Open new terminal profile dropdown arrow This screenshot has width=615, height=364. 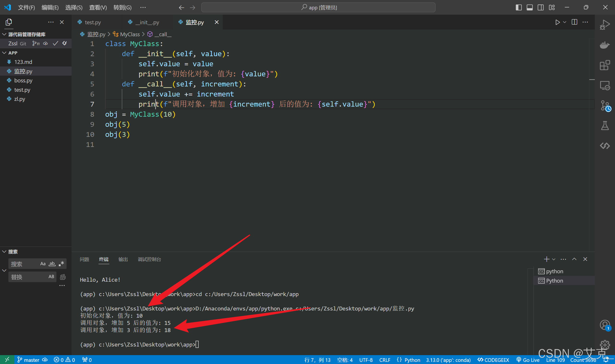pyautogui.click(x=554, y=259)
